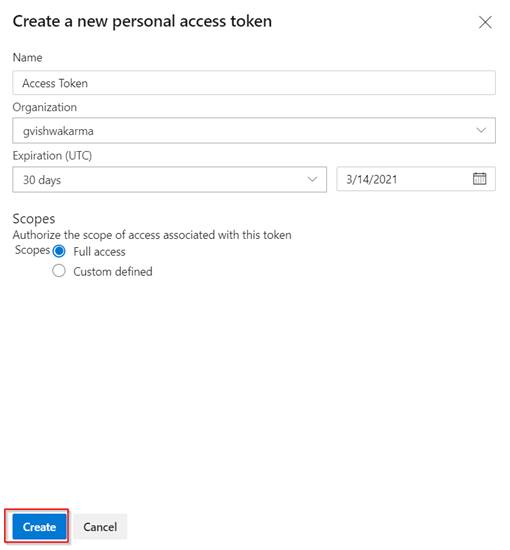The image size is (510, 550).
Task: Expand the 30 days expiration chevron
Action: tap(312, 179)
